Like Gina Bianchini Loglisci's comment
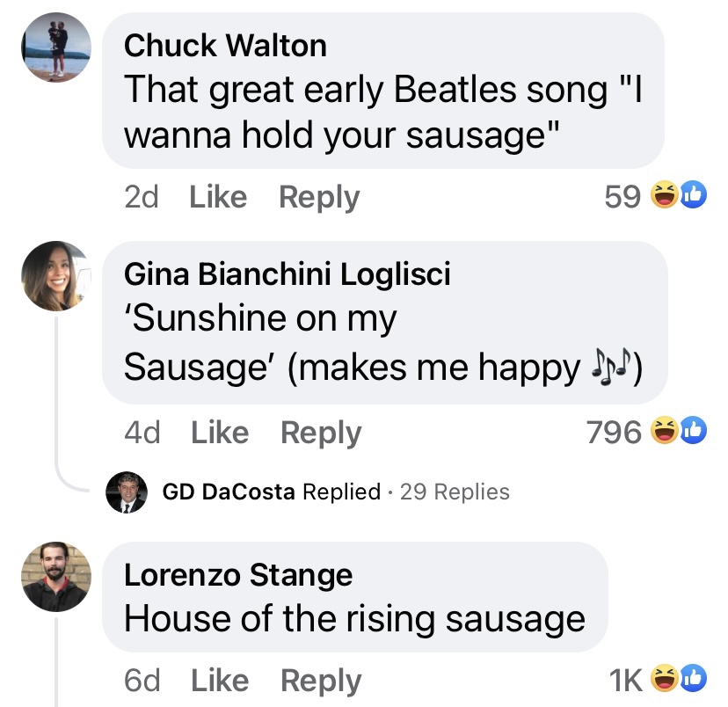Viewport: 728px width, 707px height. point(220,433)
